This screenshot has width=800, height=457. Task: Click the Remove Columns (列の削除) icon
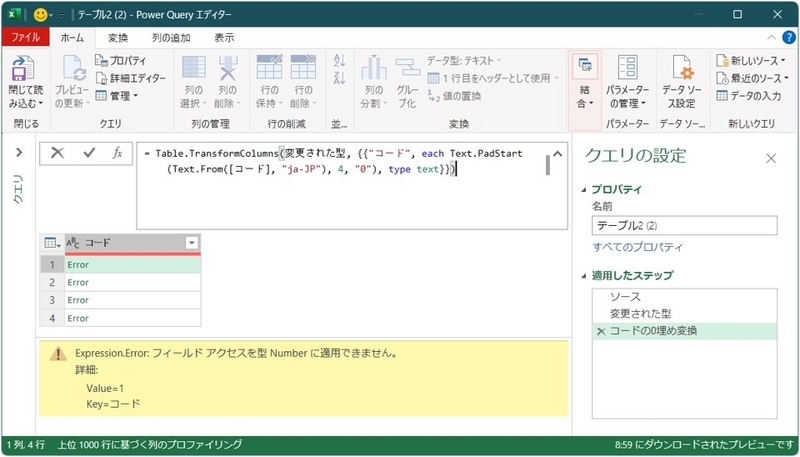coord(228,67)
